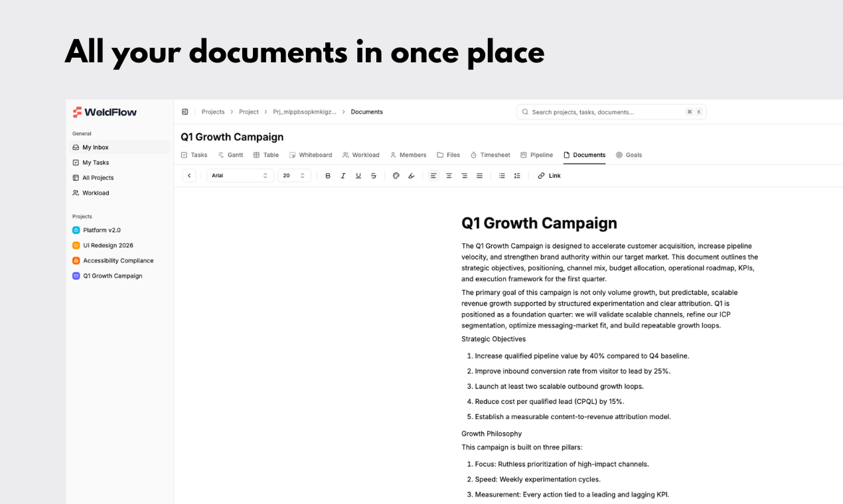
Task: Open the Arial font dropdown
Action: [x=240, y=176]
